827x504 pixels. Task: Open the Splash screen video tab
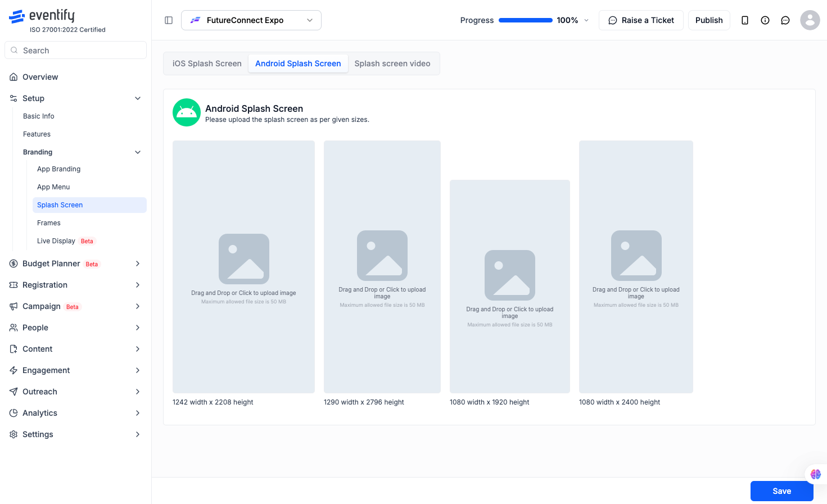click(392, 63)
